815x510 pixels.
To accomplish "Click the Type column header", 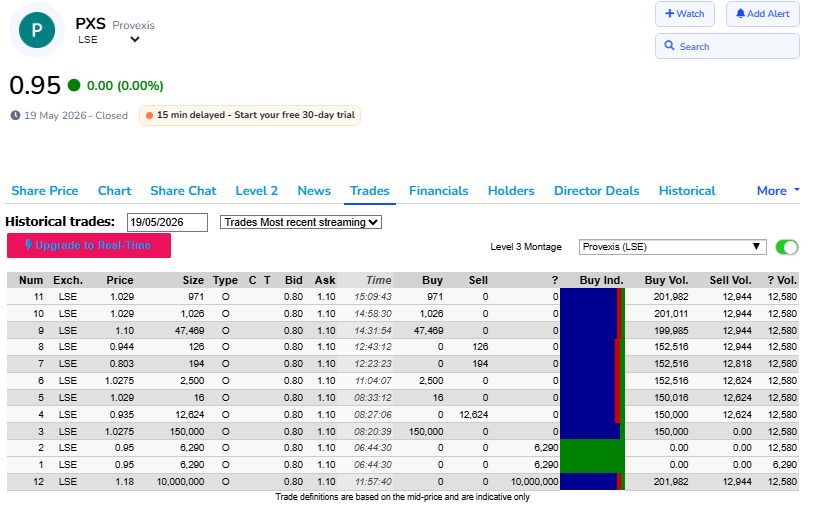I will (x=225, y=280).
